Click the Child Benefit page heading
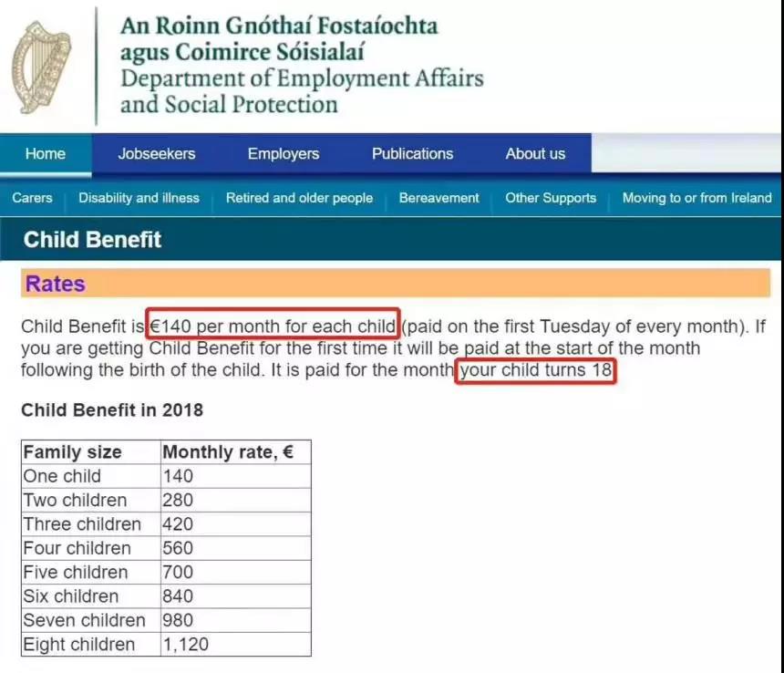 click(92, 240)
